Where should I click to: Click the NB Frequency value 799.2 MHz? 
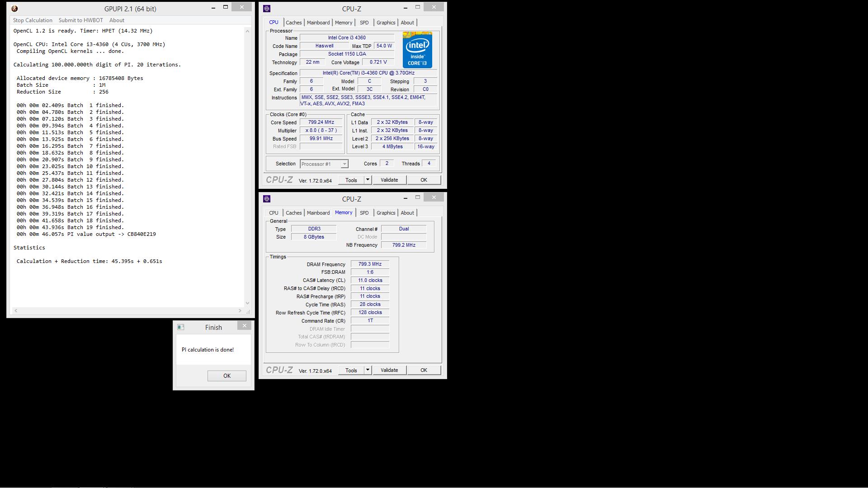(404, 245)
